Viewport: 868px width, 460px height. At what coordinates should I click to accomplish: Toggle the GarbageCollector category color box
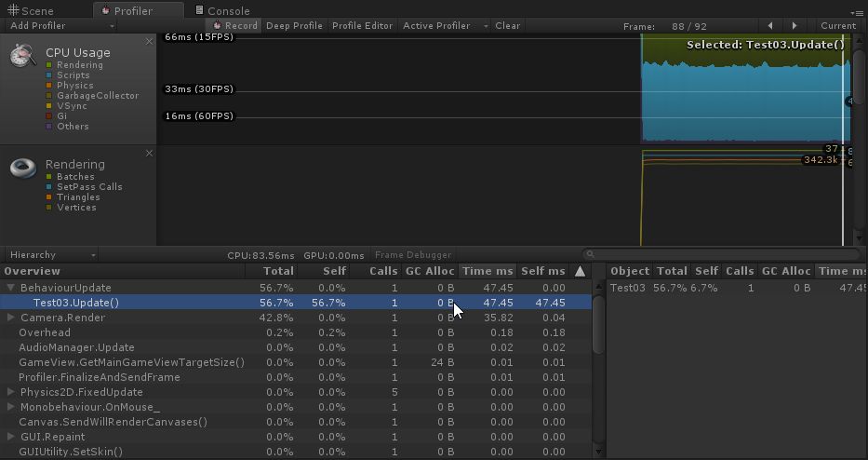[48, 95]
